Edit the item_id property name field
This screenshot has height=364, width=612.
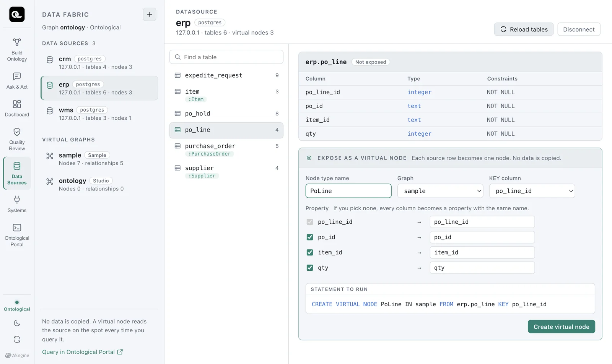pos(482,252)
